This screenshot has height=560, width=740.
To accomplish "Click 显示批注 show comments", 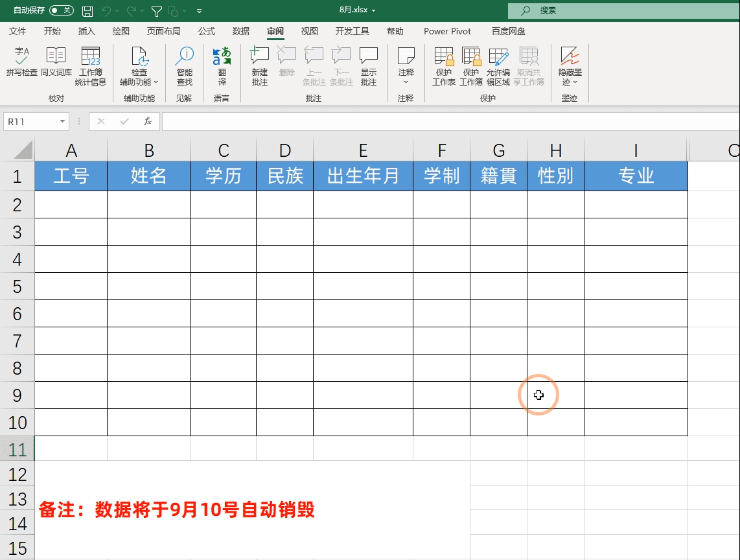I will [x=369, y=66].
